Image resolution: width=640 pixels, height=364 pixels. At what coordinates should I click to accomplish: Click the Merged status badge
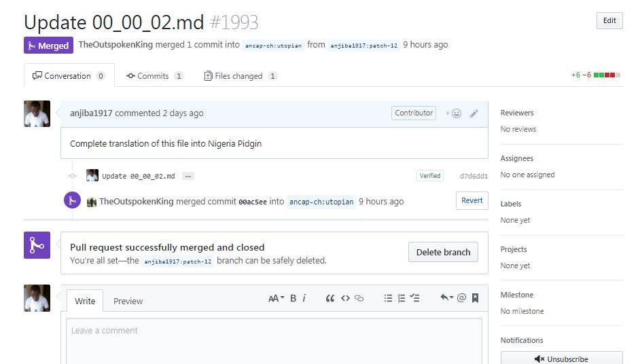tap(48, 45)
